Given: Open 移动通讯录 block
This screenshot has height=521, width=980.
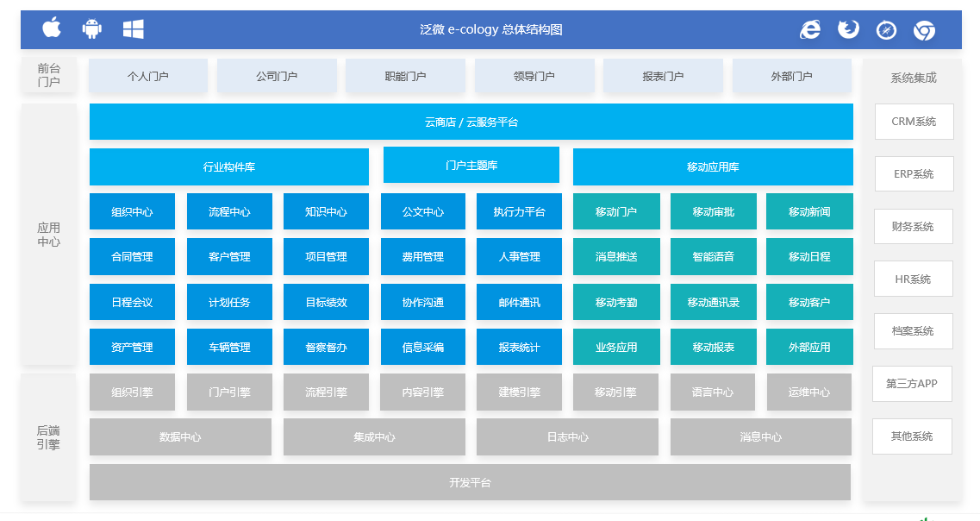Looking at the screenshot, I should (x=713, y=302).
